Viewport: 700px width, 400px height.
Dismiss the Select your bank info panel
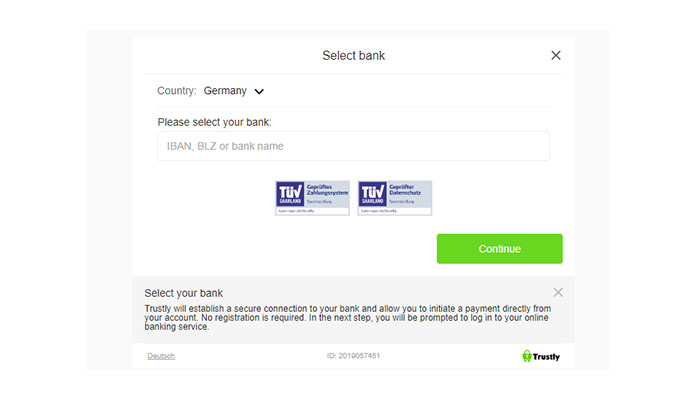[558, 292]
